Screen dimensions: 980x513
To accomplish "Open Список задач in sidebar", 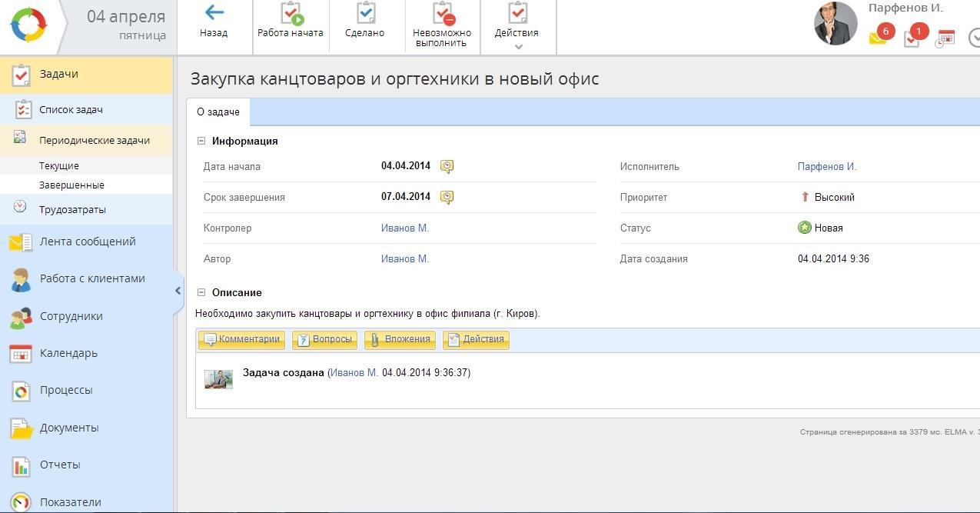I will [x=71, y=110].
